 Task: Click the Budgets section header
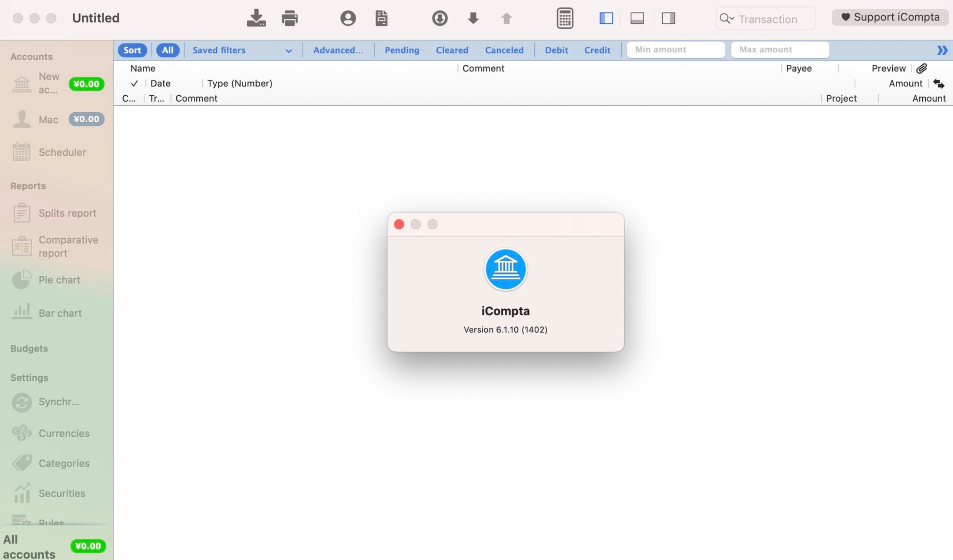click(x=29, y=348)
